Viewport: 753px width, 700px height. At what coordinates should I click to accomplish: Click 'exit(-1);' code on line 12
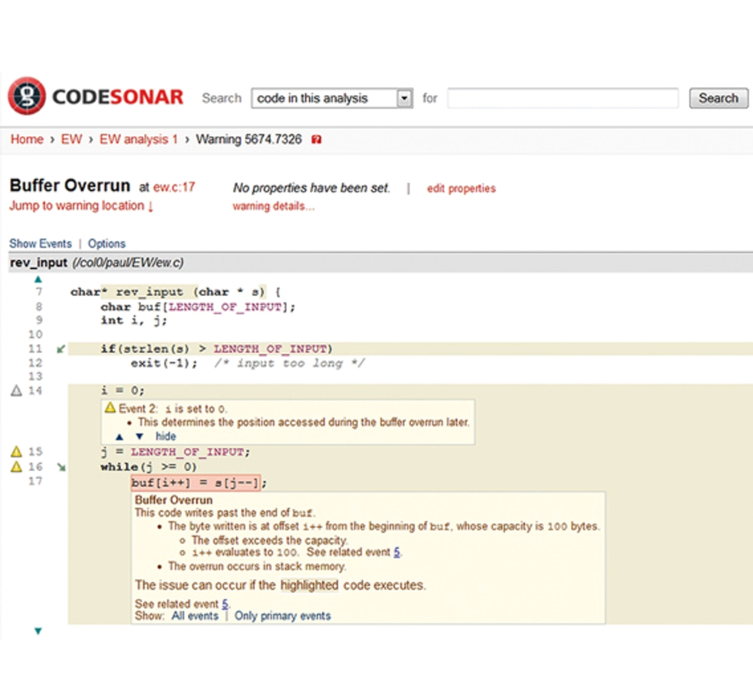164,363
